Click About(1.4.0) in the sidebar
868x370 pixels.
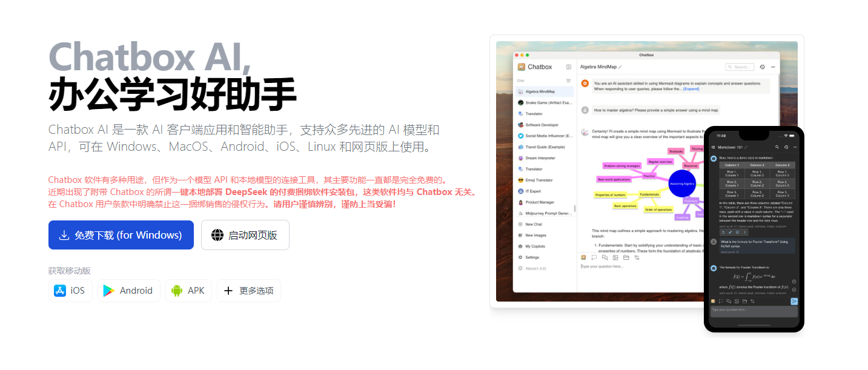545,268
